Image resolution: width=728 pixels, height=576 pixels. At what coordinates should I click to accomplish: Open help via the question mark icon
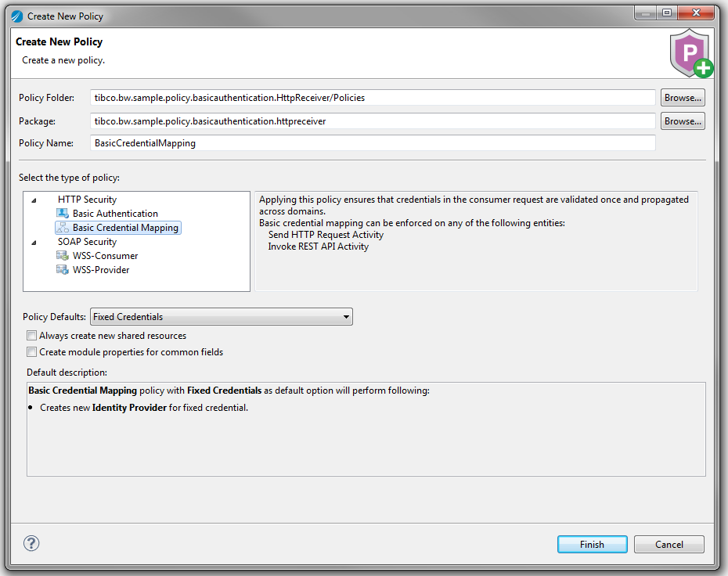coord(31,543)
